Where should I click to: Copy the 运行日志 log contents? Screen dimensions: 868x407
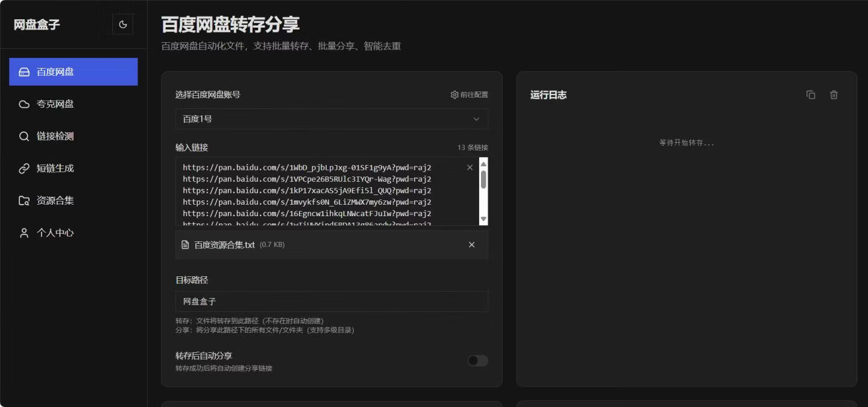pyautogui.click(x=811, y=95)
